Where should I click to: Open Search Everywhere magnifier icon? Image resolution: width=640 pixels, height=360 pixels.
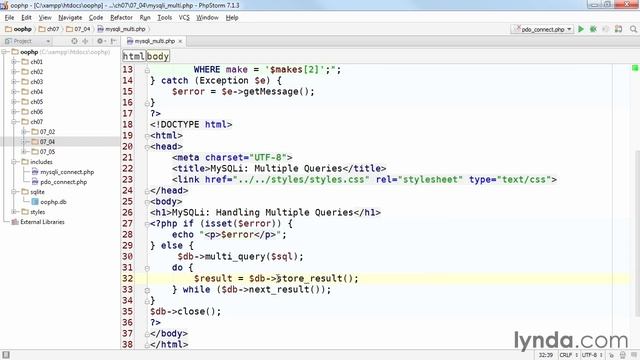tap(633, 29)
